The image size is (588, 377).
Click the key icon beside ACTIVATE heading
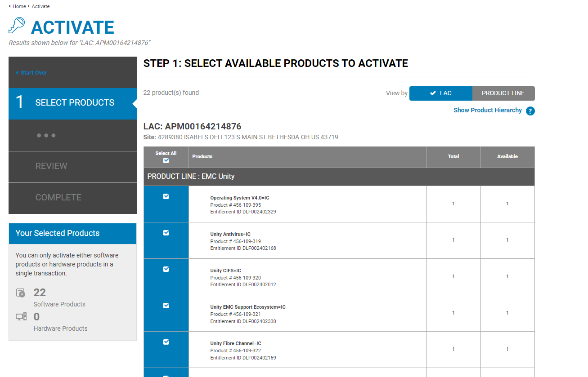(18, 26)
